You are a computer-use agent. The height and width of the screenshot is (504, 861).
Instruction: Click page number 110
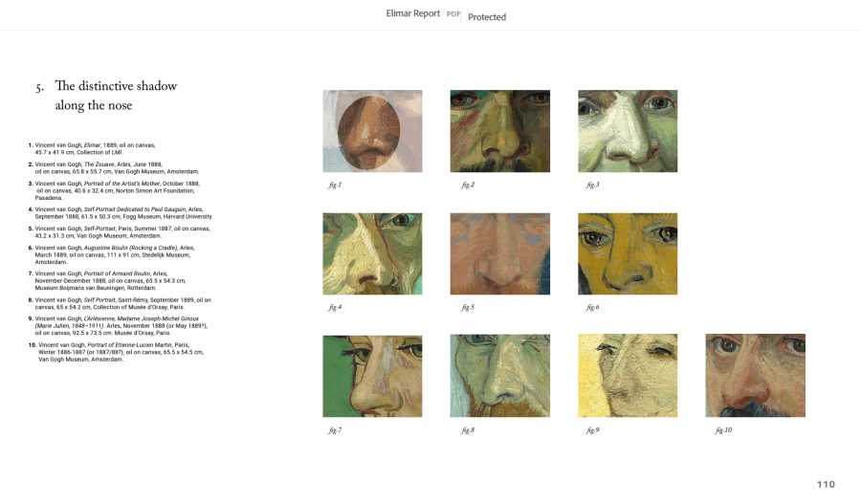826,484
